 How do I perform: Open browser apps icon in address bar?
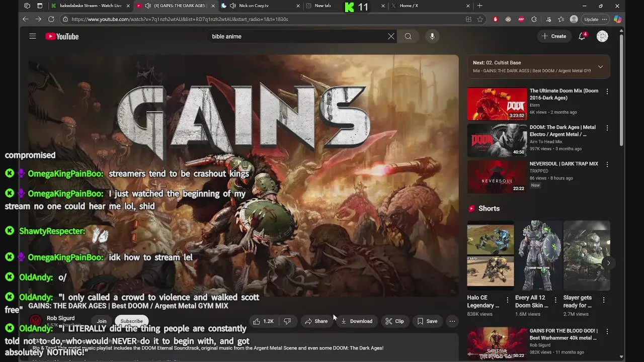(x=468, y=19)
